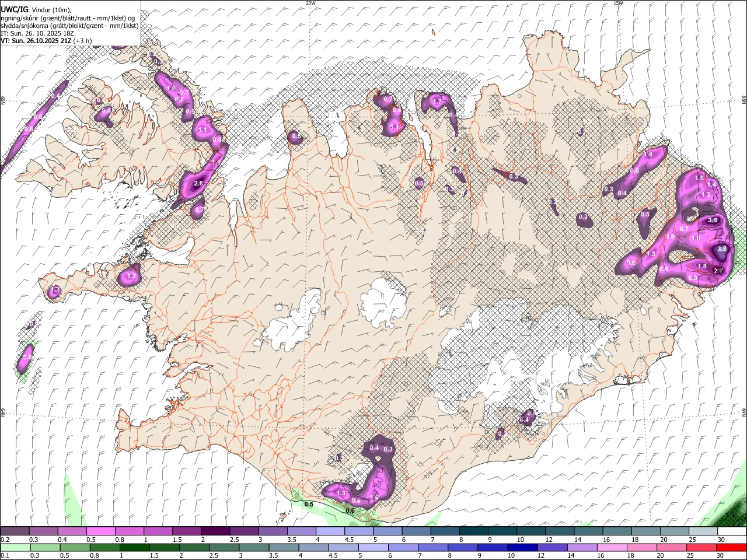
Task: Click the black 0.5 rain label offshore south
Action: click(x=309, y=504)
